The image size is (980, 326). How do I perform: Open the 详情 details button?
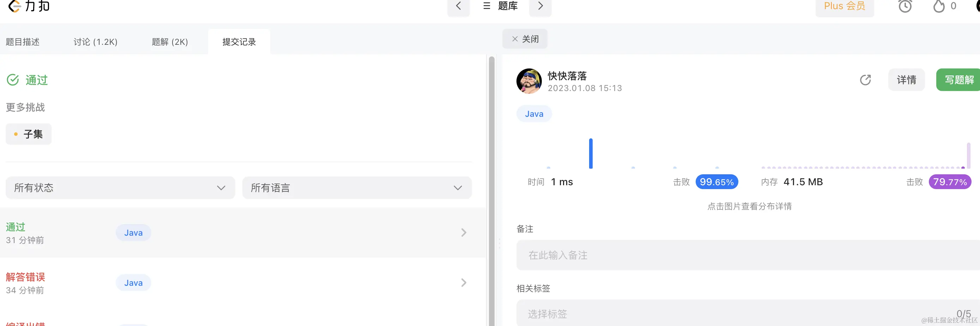[x=907, y=79]
